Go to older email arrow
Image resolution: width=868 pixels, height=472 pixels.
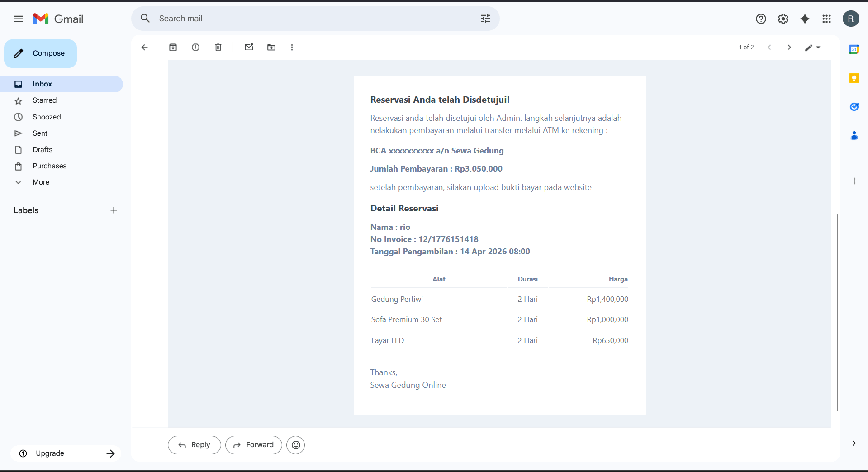[789, 47]
